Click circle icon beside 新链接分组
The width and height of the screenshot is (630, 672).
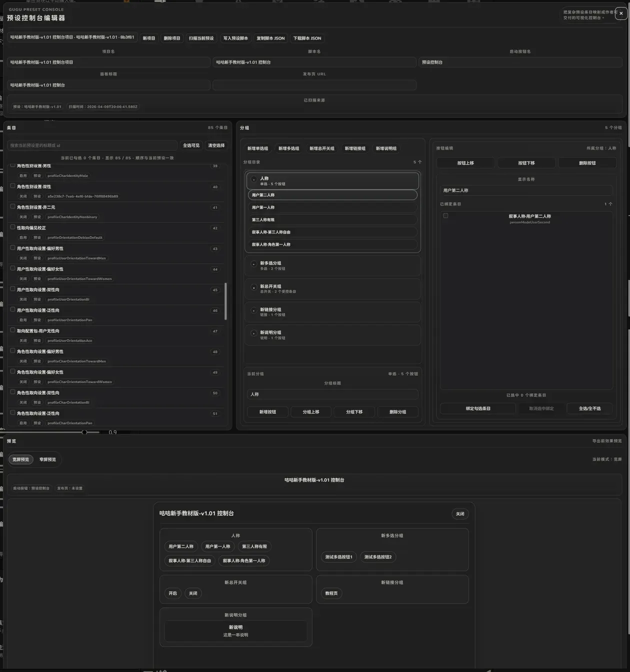pyautogui.click(x=254, y=311)
